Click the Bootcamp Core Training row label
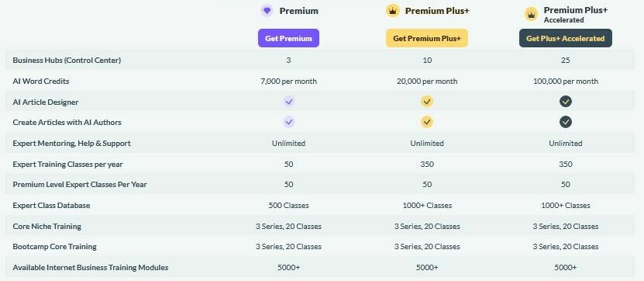Image resolution: width=644 pixels, height=281 pixels. click(x=54, y=246)
